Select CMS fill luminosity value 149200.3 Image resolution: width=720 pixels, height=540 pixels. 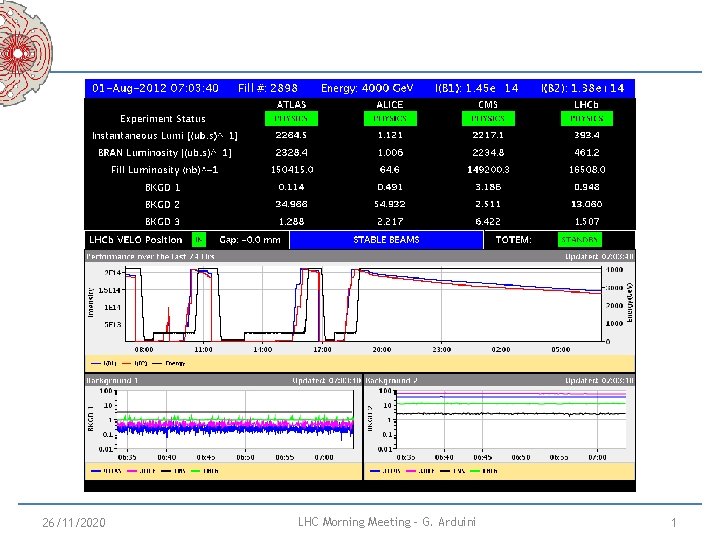[x=488, y=169]
